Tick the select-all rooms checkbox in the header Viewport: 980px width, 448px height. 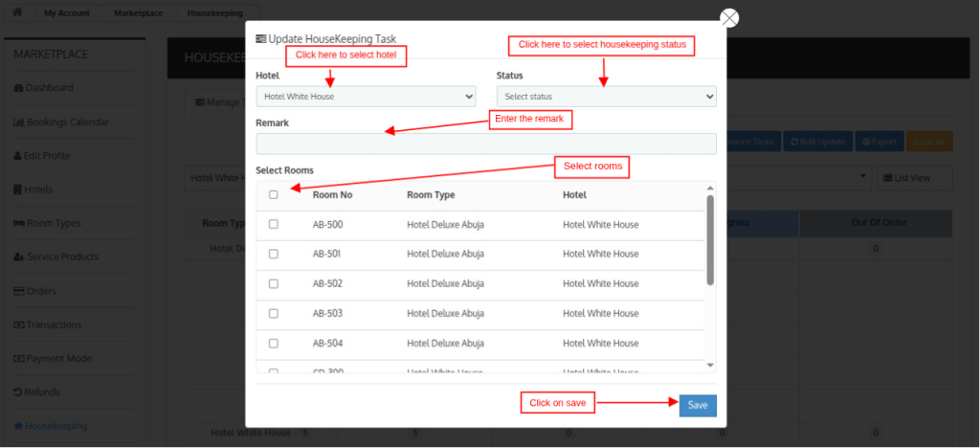[273, 195]
